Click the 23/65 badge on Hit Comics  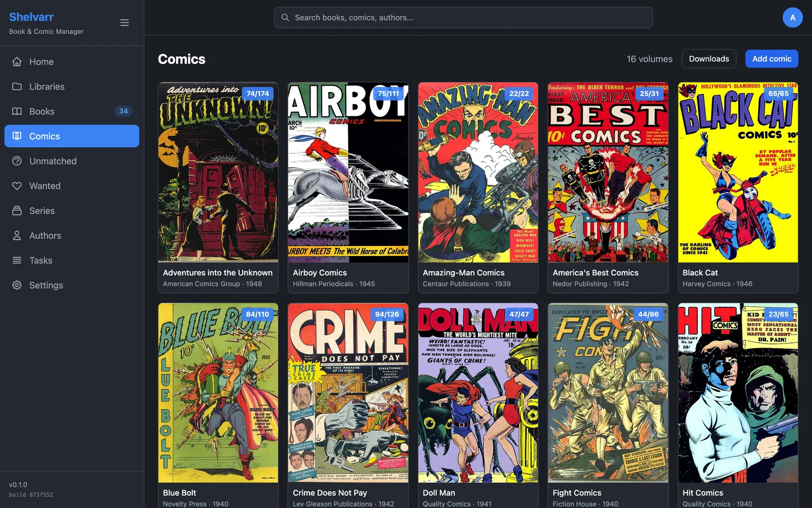[779, 314]
